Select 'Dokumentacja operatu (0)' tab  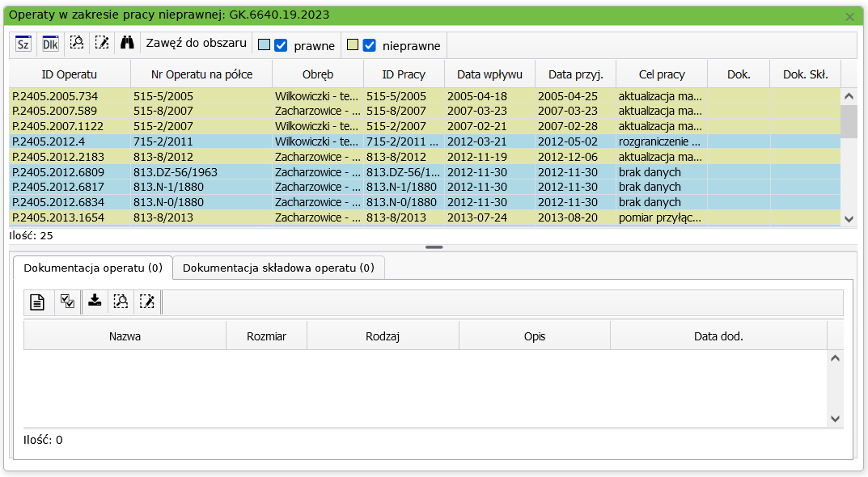(x=93, y=268)
